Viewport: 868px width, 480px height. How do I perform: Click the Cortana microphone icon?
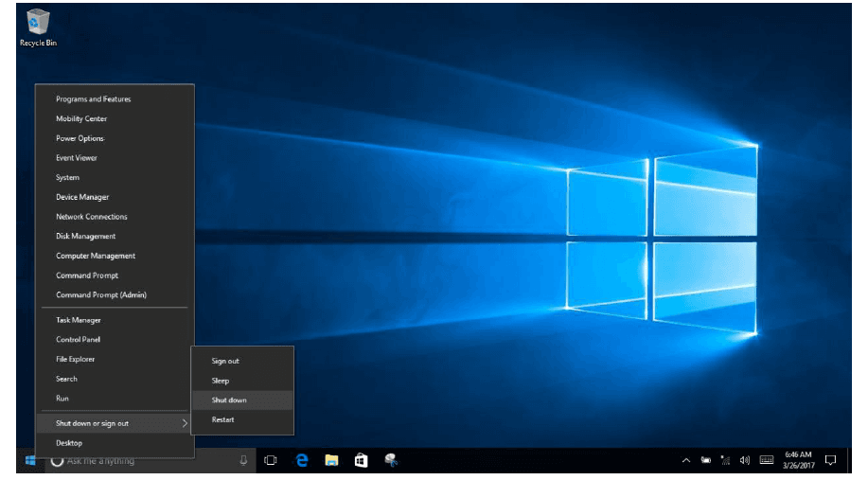[243, 460]
